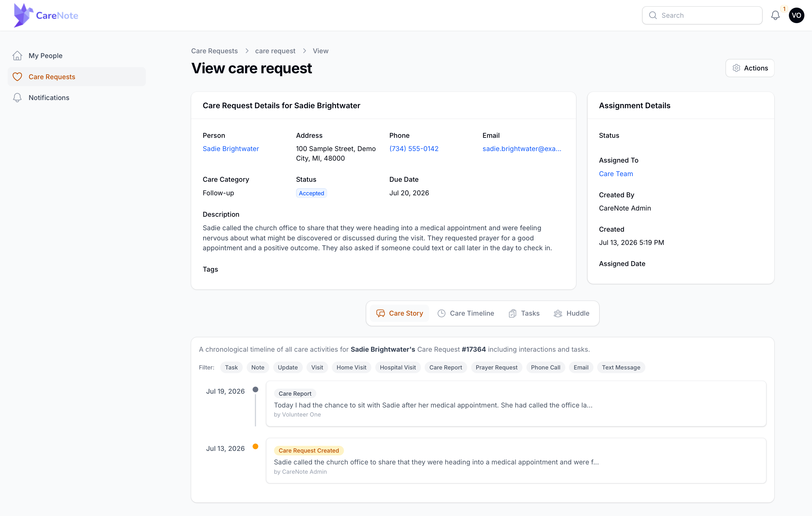Open the Care Report entry by Volunteer One

pyautogui.click(x=516, y=404)
